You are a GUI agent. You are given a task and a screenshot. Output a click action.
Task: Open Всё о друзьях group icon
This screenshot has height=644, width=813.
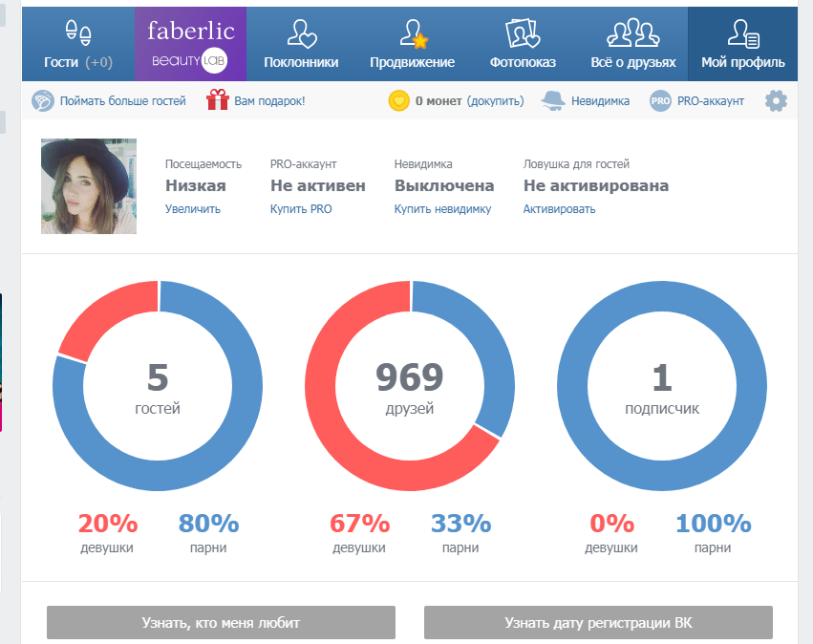point(633,32)
